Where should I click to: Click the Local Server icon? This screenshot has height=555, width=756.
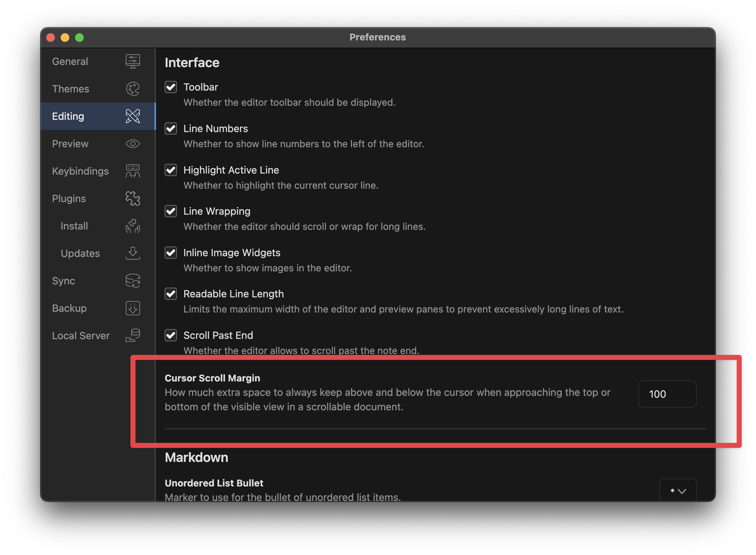(132, 336)
